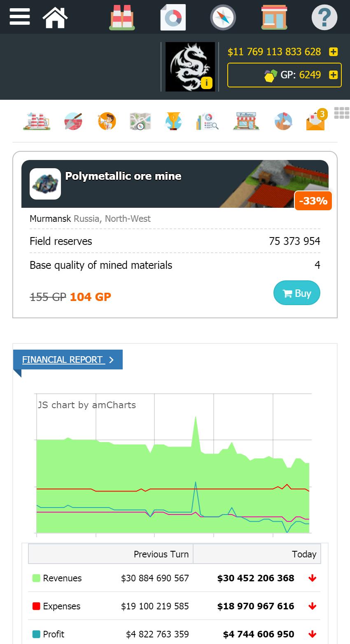Screen dimensions: 350x644
Task: Go to the home page
Action: (55, 17)
